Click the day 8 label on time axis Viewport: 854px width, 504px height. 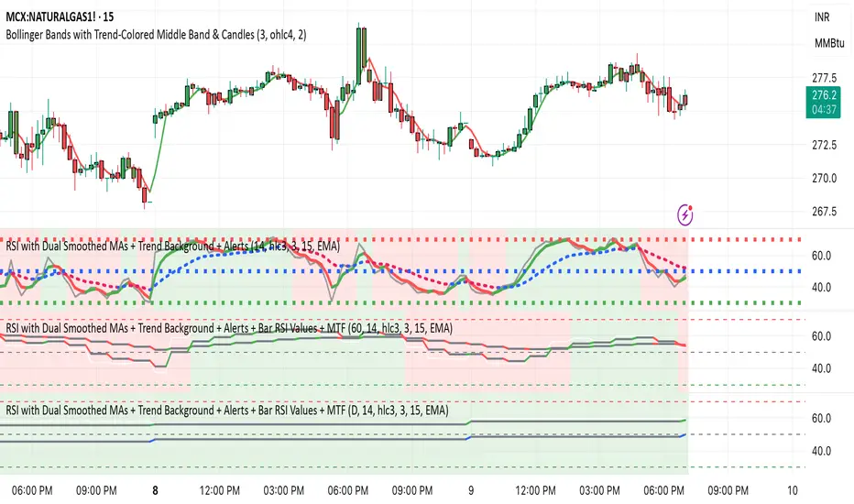(x=155, y=490)
